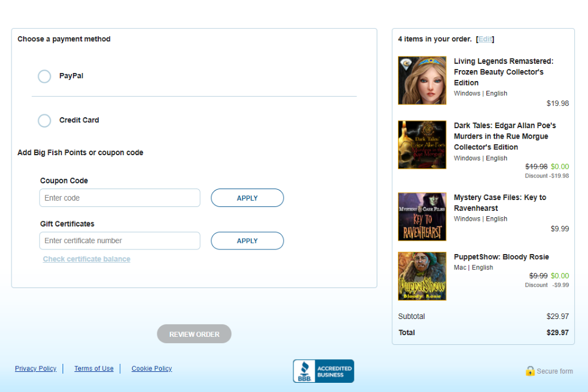
Task: Click the Credit Card label text
Action: pyautogui.click(x=79, y=120)
